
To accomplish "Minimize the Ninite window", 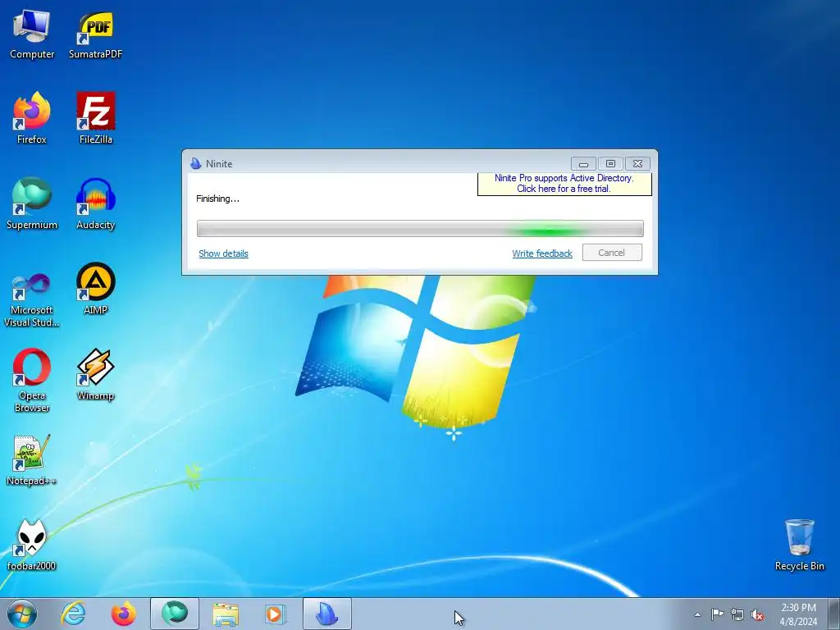I will [x=583, y=163].
